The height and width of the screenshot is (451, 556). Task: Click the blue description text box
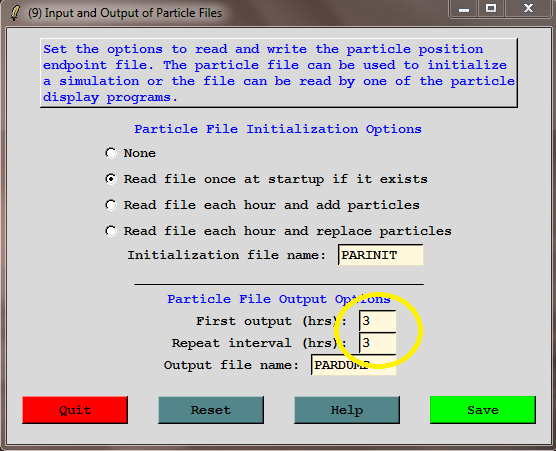(279, 73)
